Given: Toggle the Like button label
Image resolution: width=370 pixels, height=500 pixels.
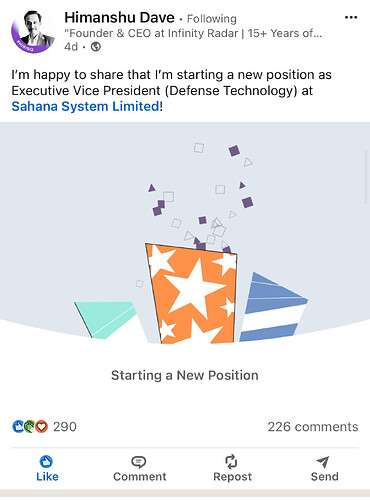Looking at the screenshot, I should click(47, 477).
